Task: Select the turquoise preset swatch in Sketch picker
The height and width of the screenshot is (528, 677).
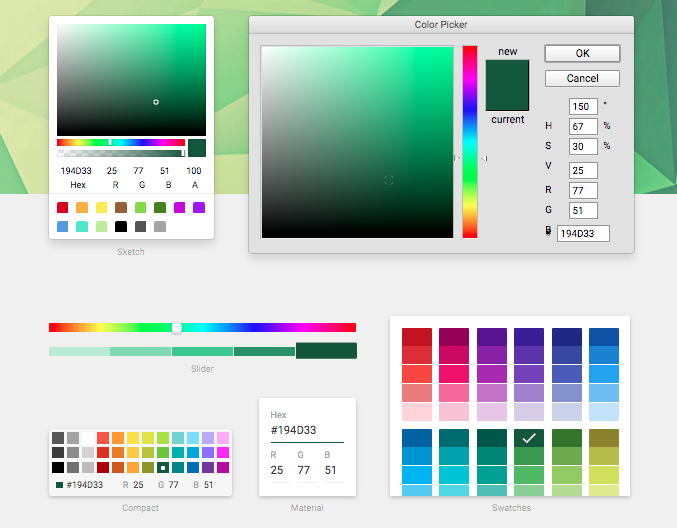Action: (x=82, y=227)
